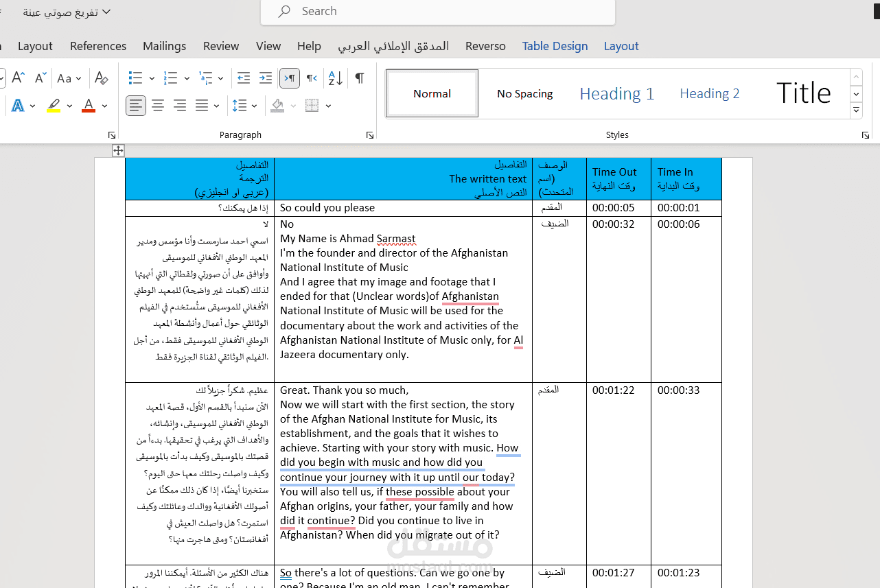The height and width of the screenshot is (588, 880).
Task: Open the Table Design tab
Action: [x=555, y=46]
